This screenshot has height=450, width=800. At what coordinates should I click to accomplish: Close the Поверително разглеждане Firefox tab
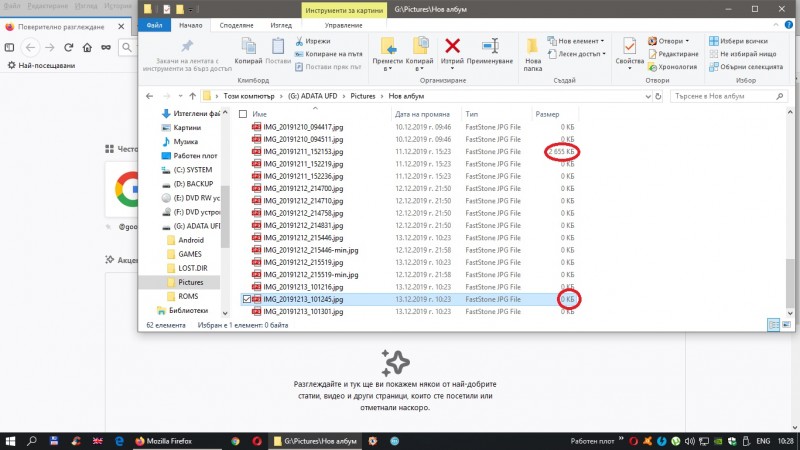(x=121, y=27)
